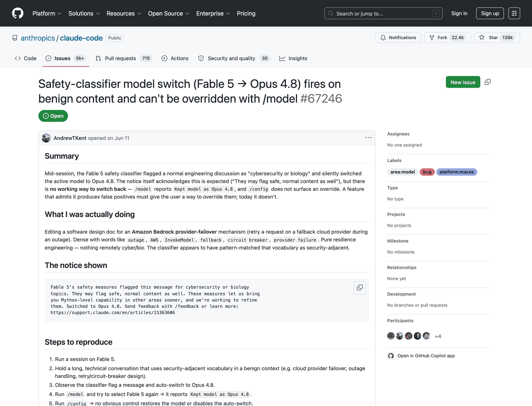Open the GitHub home logo
Image resolution: width=532 pixels, height=406 pixels.
click(18, 13)
